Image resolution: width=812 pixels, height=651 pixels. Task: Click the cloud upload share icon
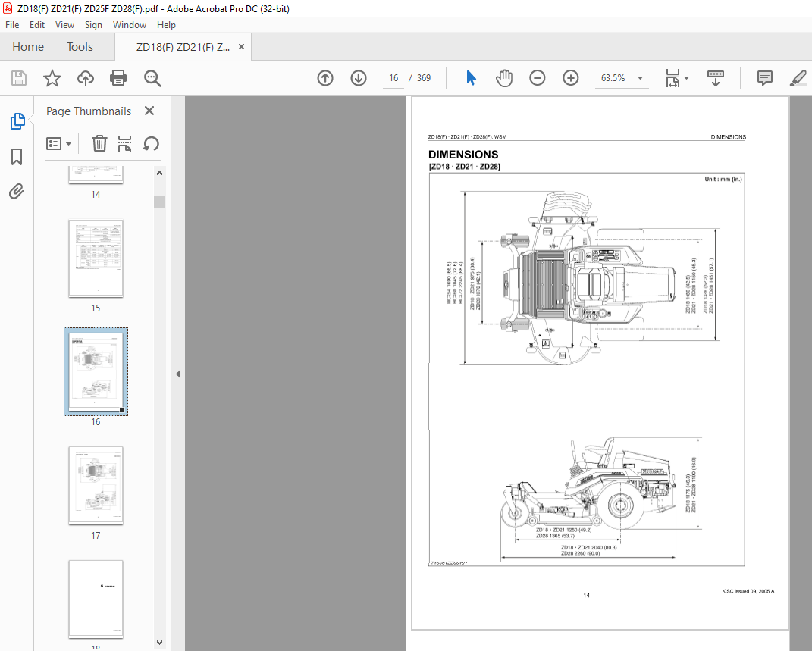[86, 78]
